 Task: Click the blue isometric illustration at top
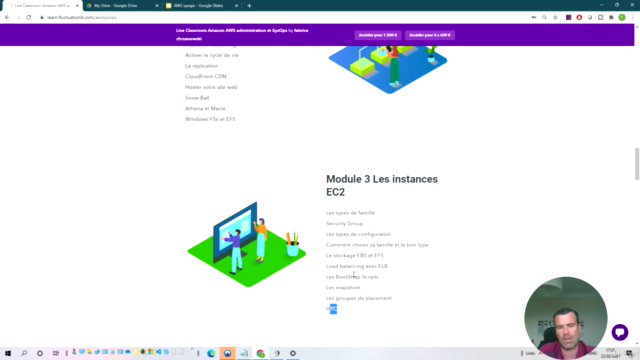(387, 70)
